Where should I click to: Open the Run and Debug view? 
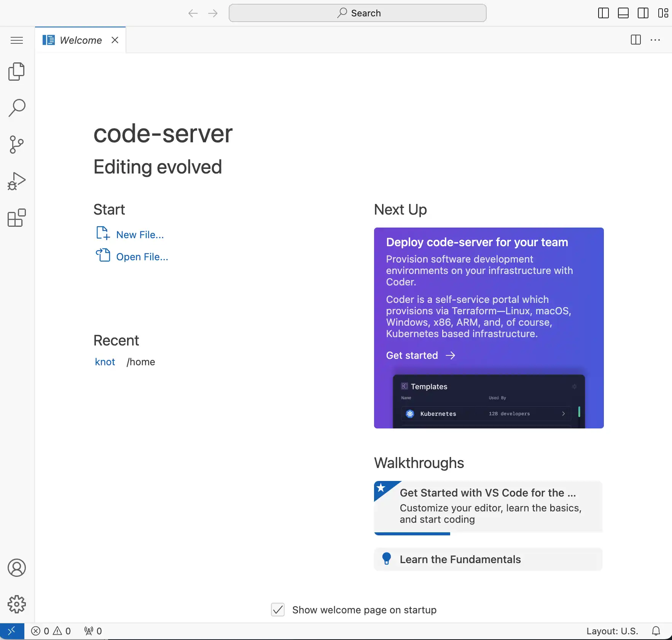point(17,181)
